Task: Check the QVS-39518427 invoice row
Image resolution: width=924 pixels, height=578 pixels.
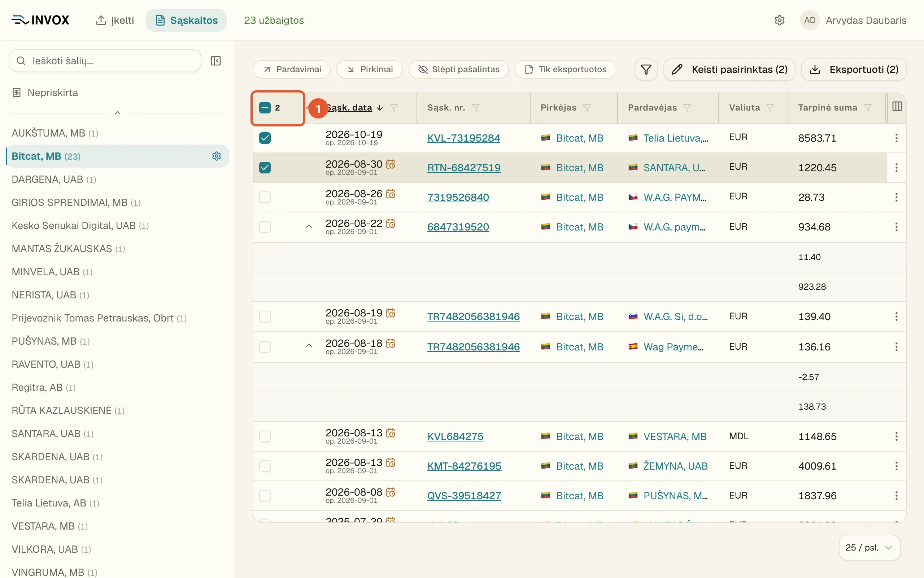Action: pyautogui.click(x=265, y=496)
